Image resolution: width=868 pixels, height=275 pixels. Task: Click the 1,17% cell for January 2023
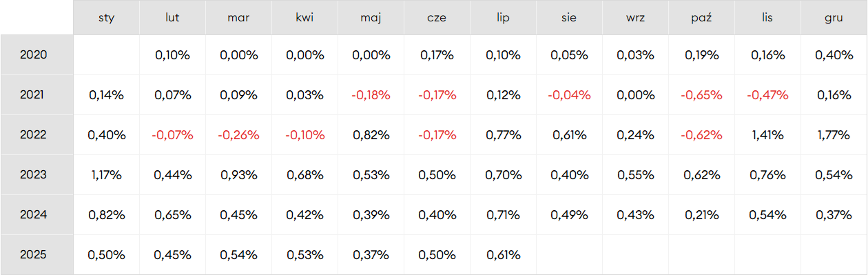coord(107,174)
